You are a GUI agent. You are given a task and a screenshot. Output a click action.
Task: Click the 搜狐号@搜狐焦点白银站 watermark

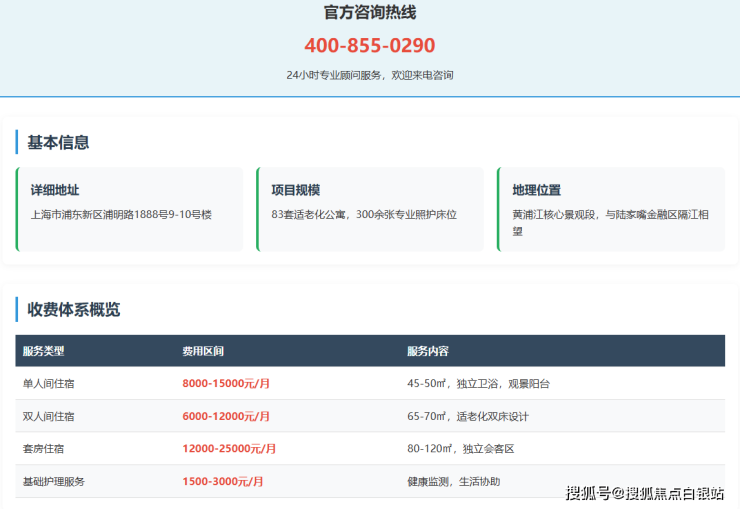tap(645, 493)
